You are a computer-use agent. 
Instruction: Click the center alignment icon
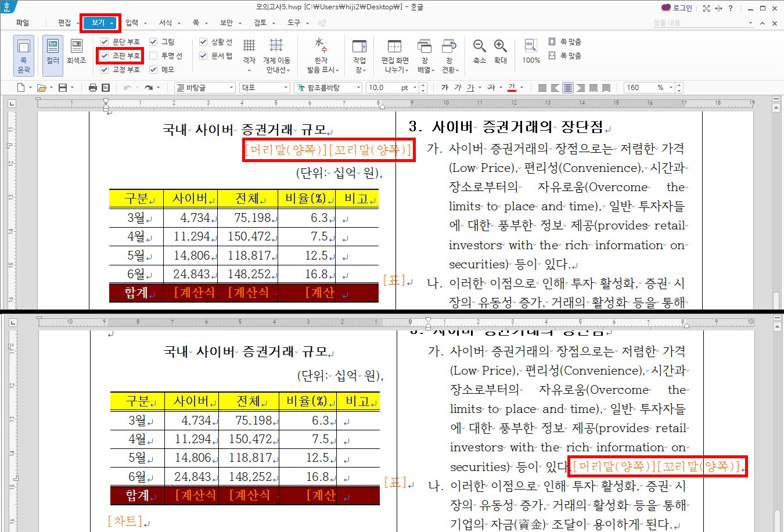[568, 88]
